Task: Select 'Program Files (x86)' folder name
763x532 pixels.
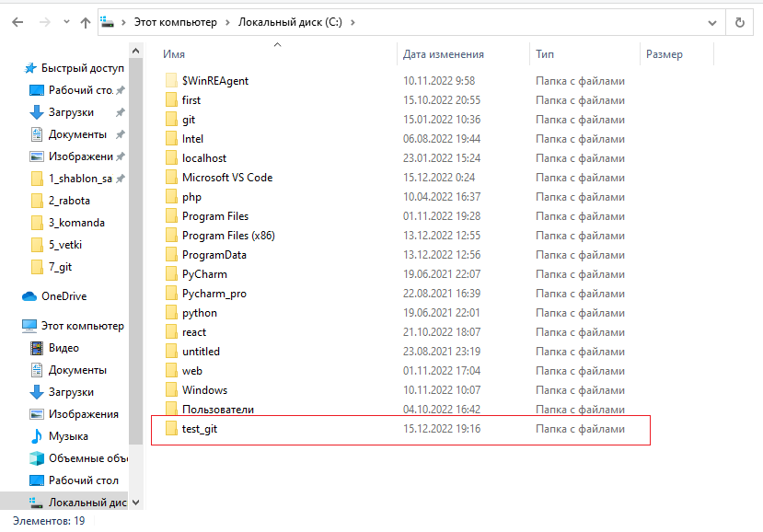Action: (x=228, y=236)
